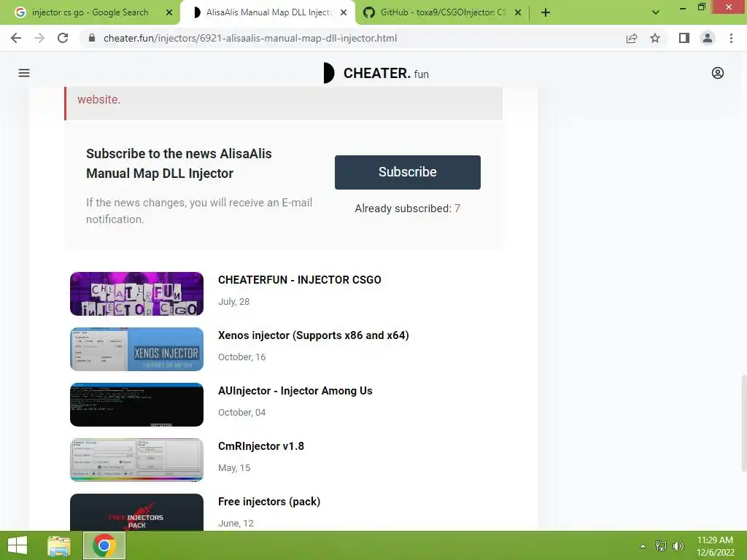Open the browser side panel
Screen dimensions: 747x560
[x=684, y=38]
